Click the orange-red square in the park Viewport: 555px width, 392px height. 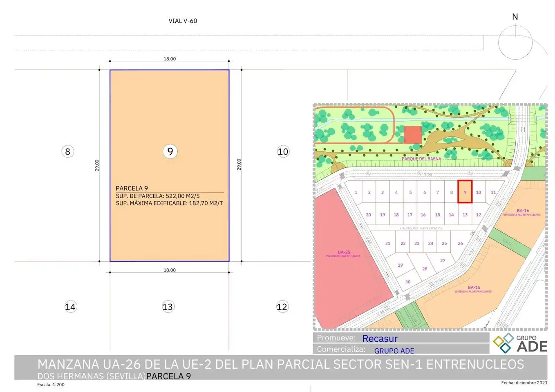413,135
